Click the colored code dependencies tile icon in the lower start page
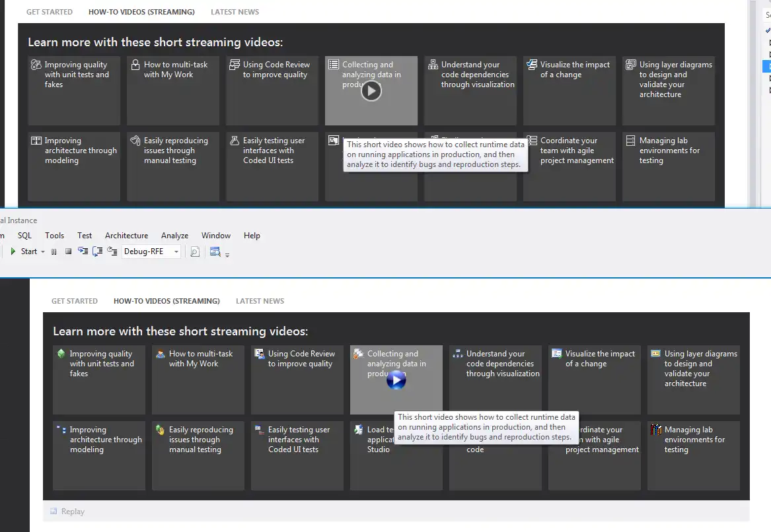The width and height of the screenshot is (771, 532). click(x=458, y=353)
